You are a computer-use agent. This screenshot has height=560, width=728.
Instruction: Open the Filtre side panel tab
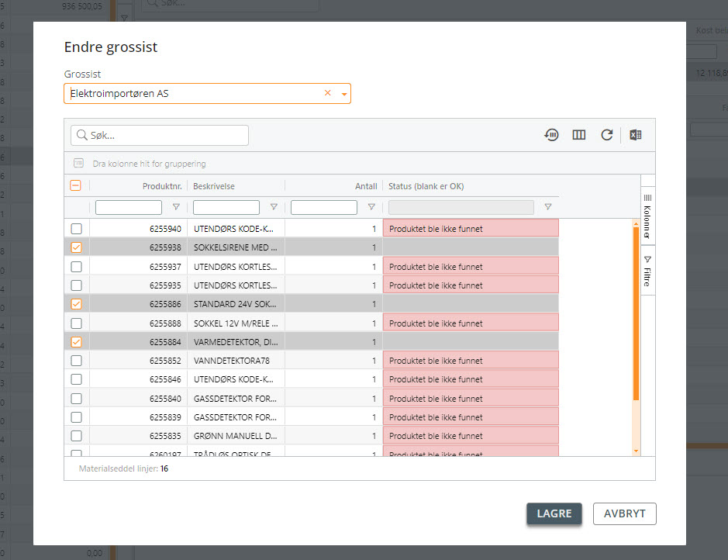647,270
